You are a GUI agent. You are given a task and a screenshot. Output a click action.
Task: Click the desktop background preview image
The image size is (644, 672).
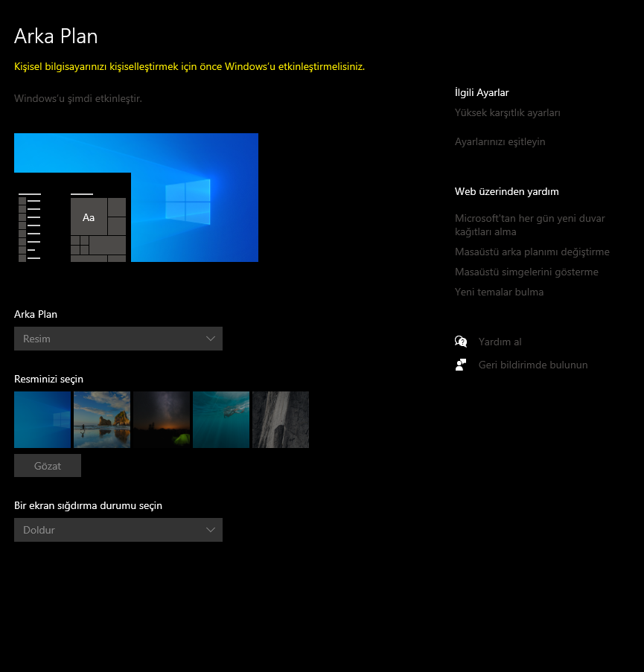click(x=136, y=197)
